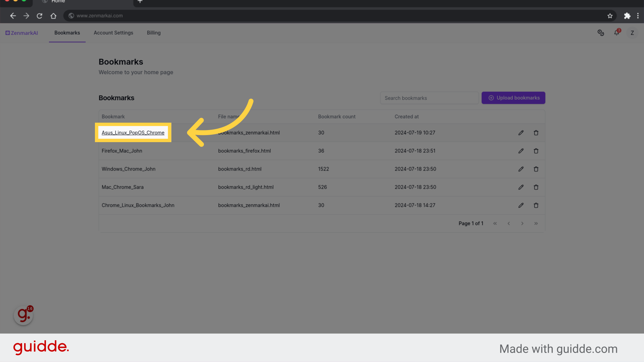Navigate to next page in bookmarks
Image resolution: width=644 pixels, height=362 pixels.
click(522, 223)
